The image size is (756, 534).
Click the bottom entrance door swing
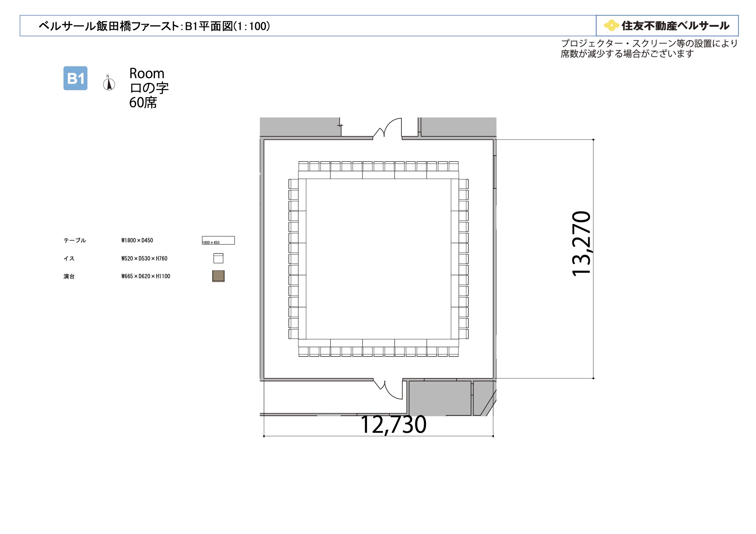[x=389, y=389]
